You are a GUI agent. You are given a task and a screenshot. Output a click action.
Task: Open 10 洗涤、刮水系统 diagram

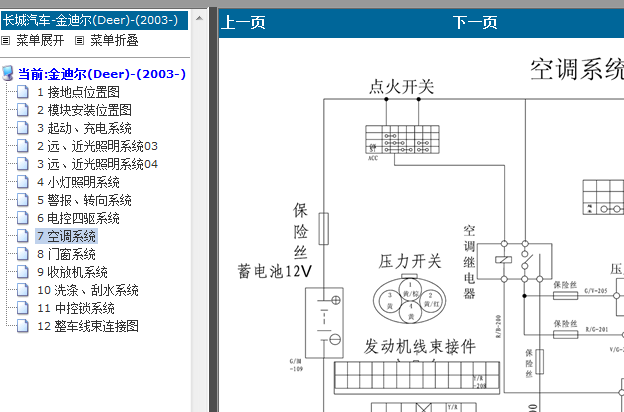(x=88, y=290)
